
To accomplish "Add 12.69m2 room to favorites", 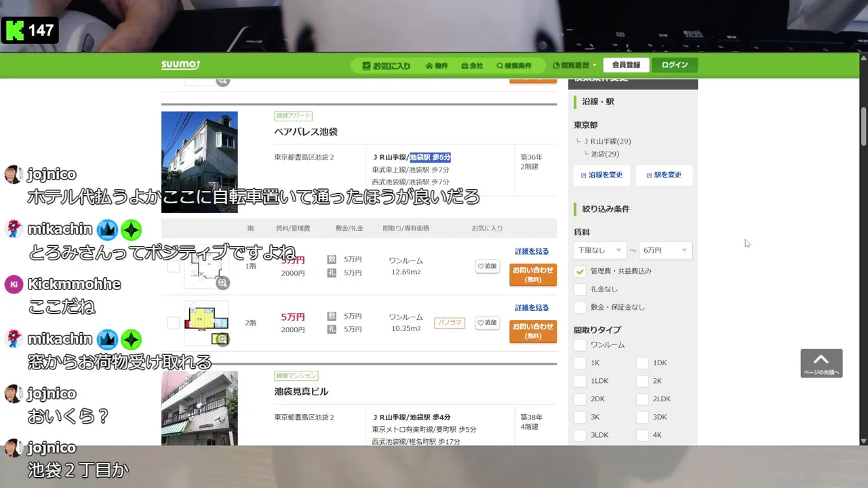I will (488, 266).
